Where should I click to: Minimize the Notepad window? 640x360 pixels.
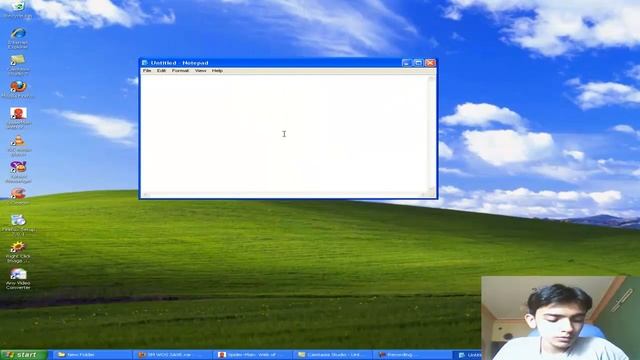[x=406, y=63]
